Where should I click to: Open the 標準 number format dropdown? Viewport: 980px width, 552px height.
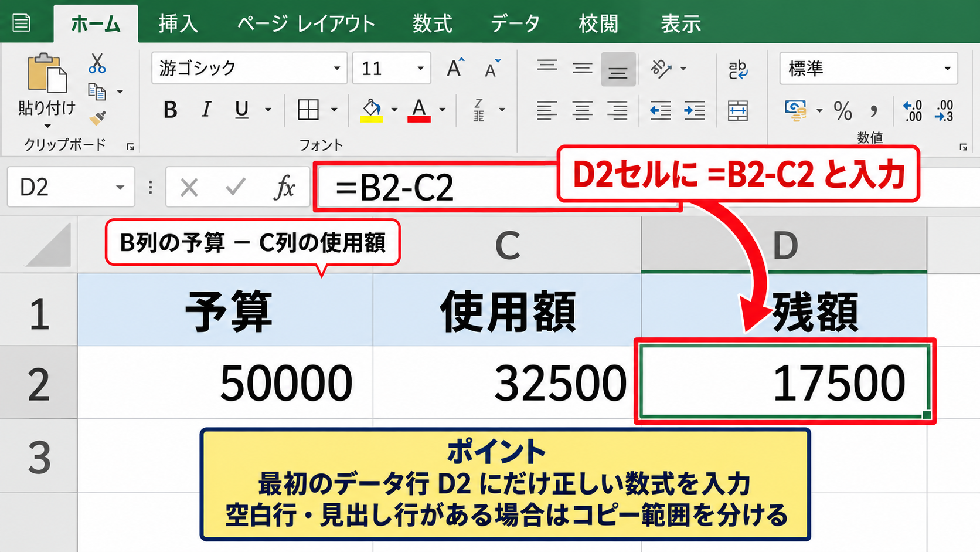(x=947, y=69)
